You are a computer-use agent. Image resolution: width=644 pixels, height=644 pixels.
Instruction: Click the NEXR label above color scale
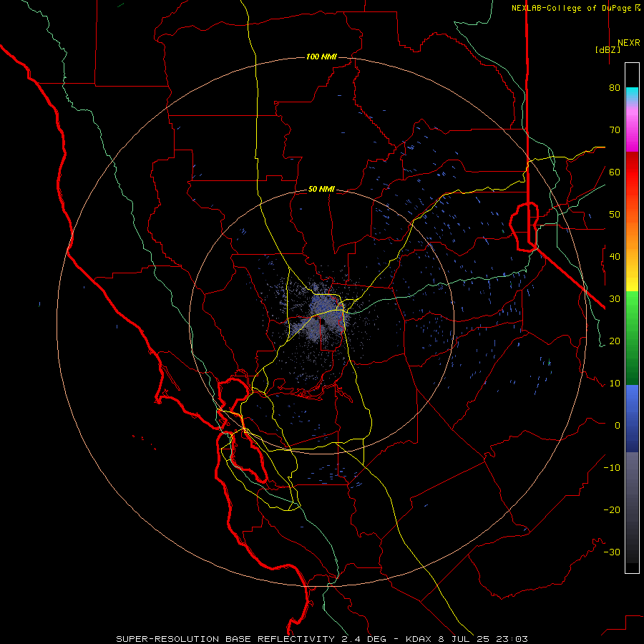coord(628,43)
